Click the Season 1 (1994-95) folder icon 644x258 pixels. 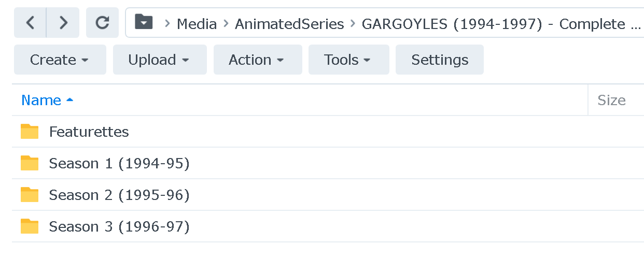click(x=30, y=163)
